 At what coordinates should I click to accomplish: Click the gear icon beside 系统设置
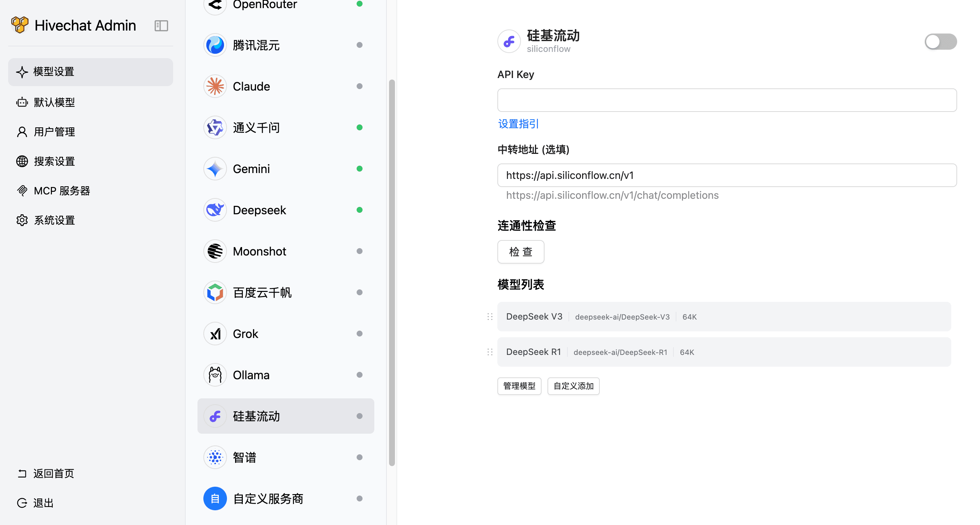click(x=22, y=220)
